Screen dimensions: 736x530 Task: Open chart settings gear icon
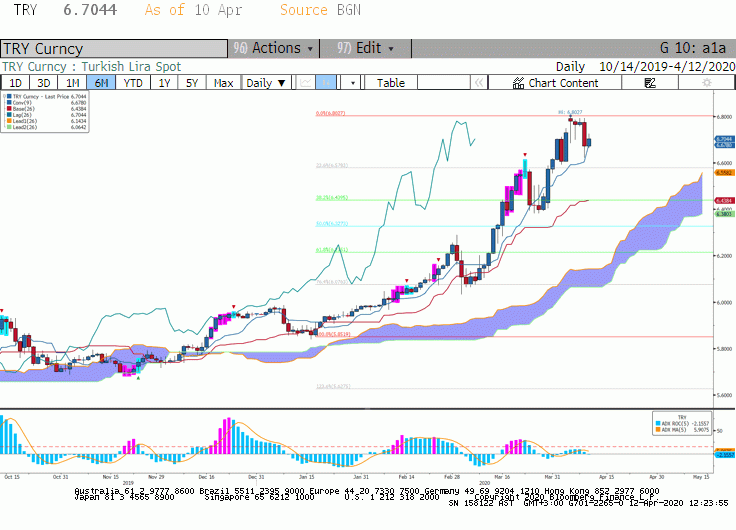[x=706, y=83]
